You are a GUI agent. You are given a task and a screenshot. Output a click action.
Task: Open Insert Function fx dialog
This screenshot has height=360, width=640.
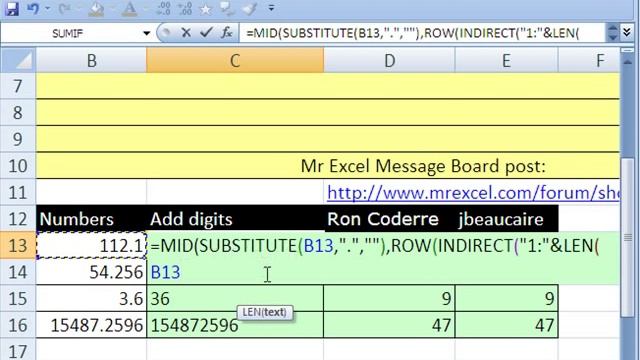(227, 33)
